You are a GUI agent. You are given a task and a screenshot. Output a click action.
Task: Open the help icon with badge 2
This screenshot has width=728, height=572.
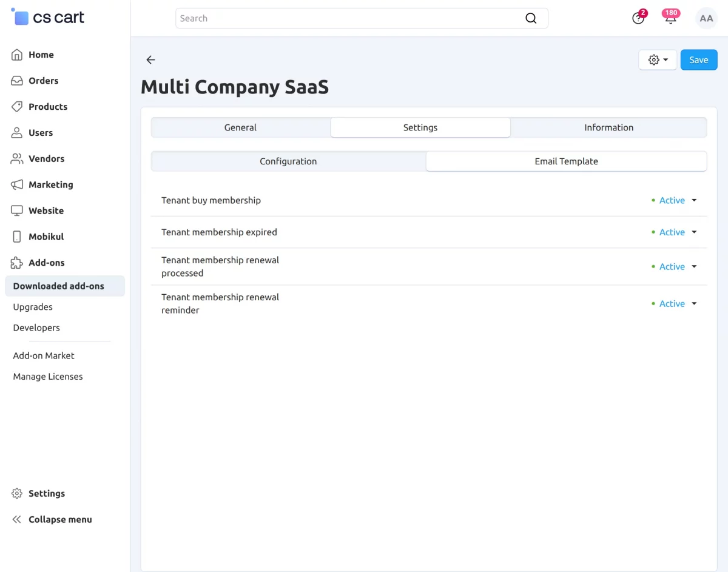(638, 18)
